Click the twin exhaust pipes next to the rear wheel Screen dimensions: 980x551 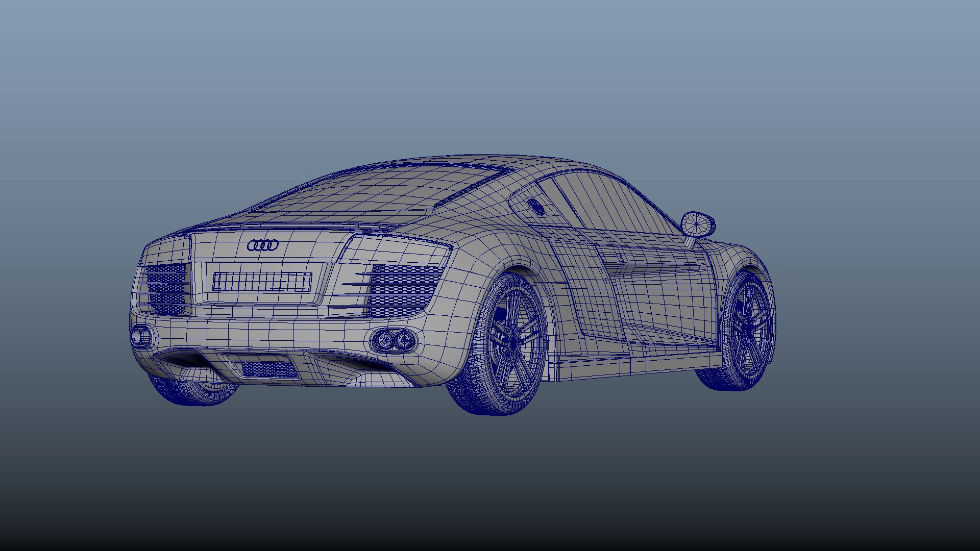394,340
